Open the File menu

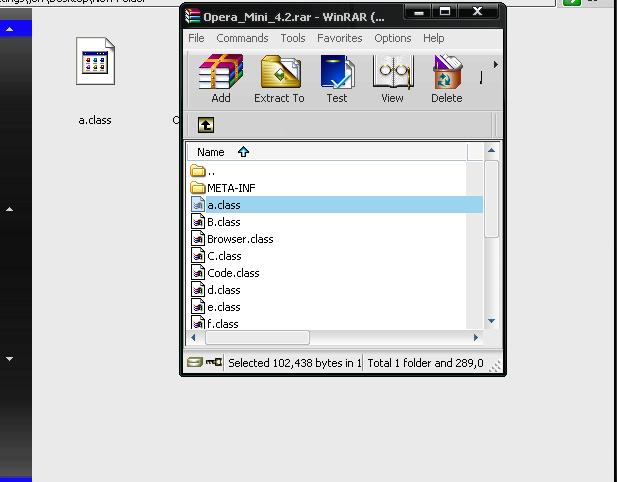[196, 38]
